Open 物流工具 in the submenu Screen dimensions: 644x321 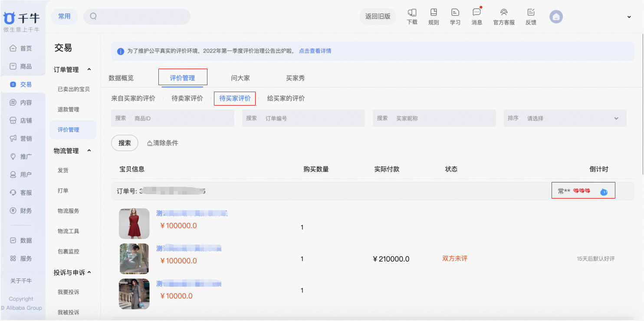[x=69, y=231]
